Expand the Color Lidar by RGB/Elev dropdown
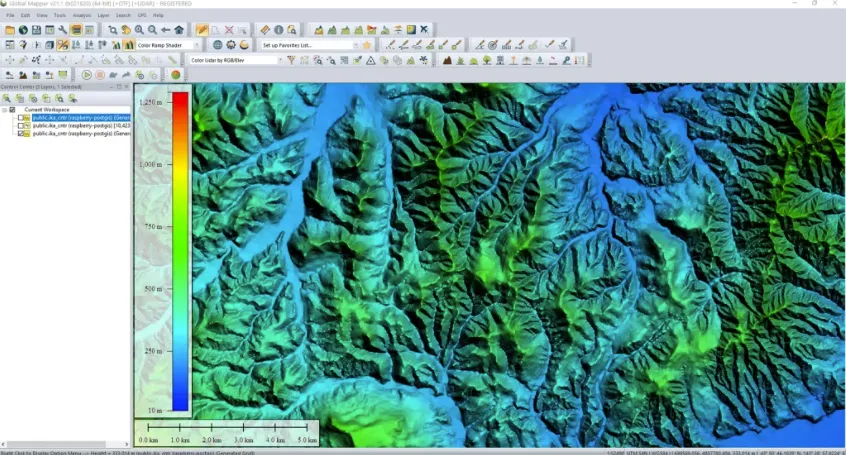This screenshot has height=455, width=846. (x=280, y=60)
